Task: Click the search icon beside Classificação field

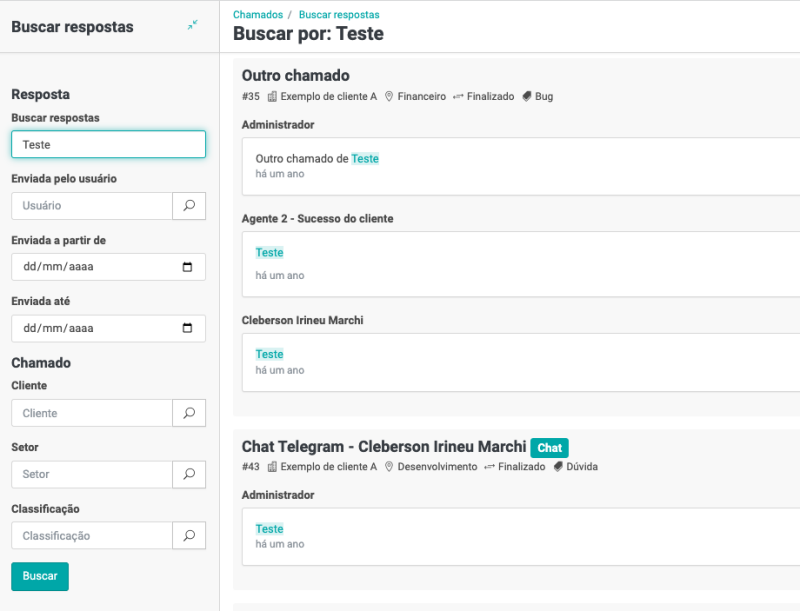Action: click(189, 536)
